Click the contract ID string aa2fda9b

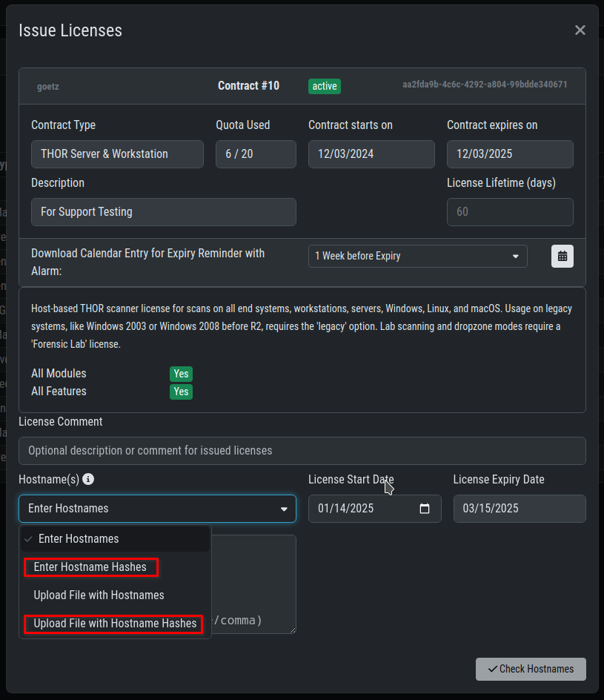pyautogui.click(x=485, y=85)
